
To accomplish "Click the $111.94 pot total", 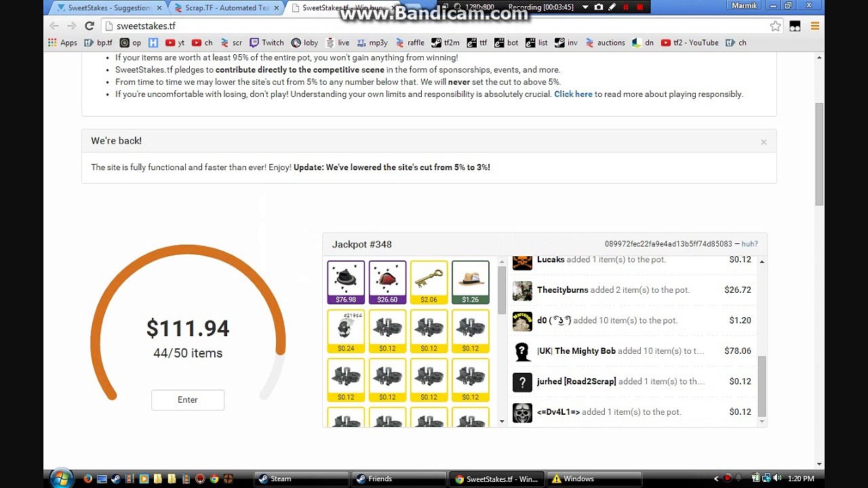I will pyautogui.click(x=188, y=329).
